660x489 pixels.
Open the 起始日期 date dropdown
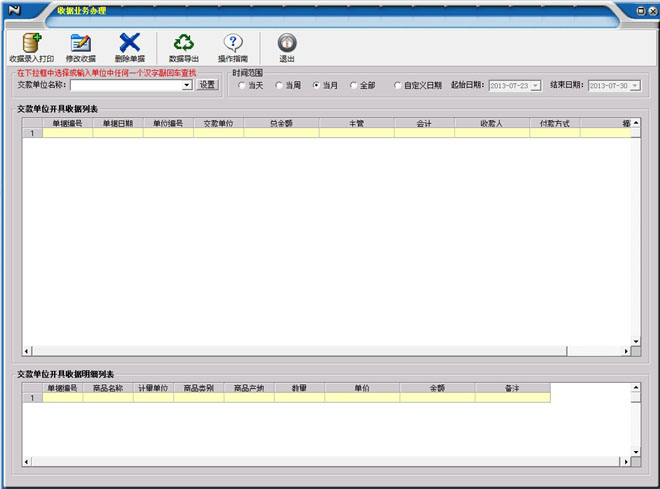point(536,86)
